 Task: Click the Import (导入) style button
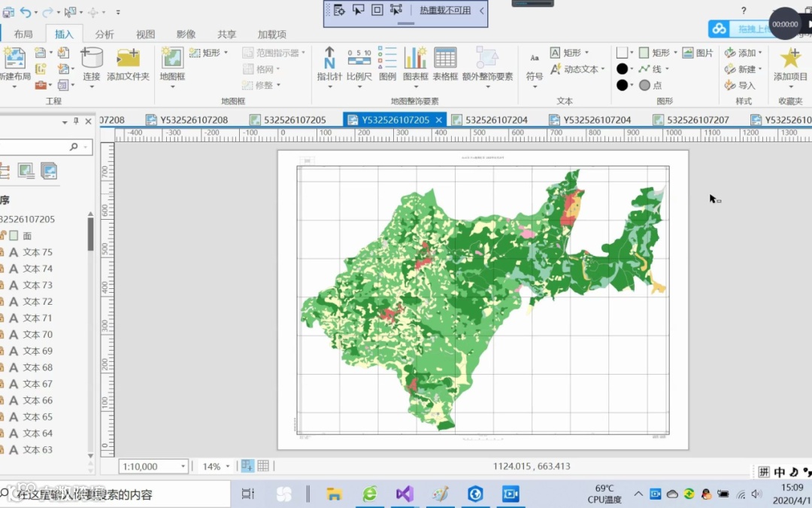[x=740, y=86]
